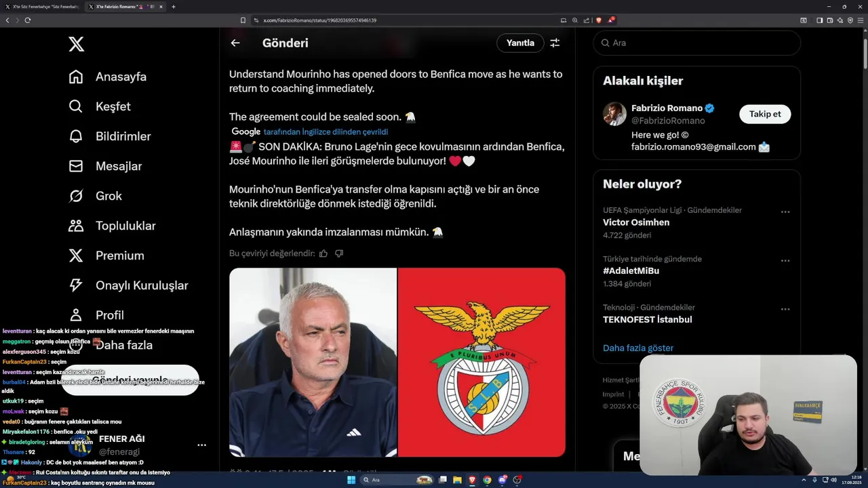868x488 pixels.
Task: Open Brave browser from taskbar
Action: (x=472, y=480)
